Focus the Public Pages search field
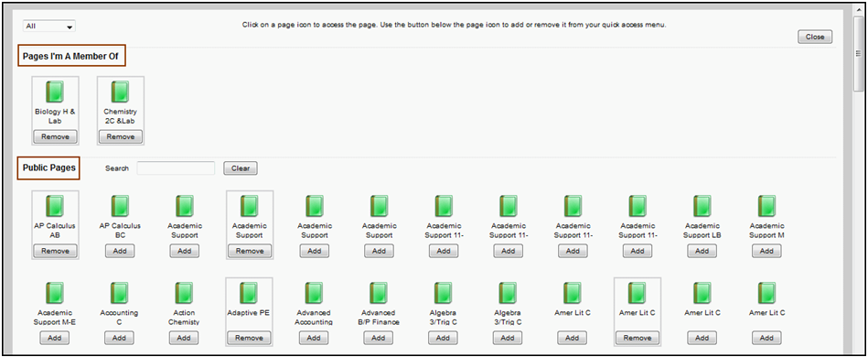Image resolution: width=868 pixels, height=357 pixels. (176, 168)
